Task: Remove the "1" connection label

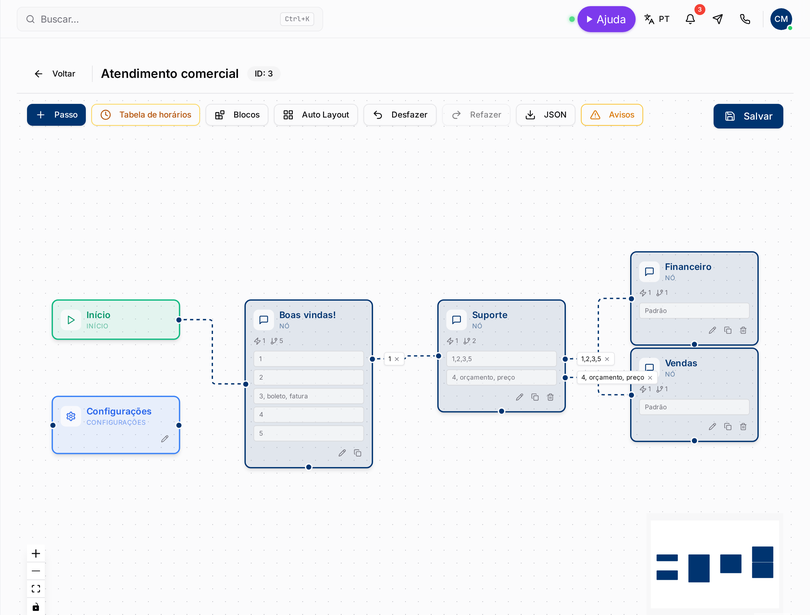Action: click(397, 359)
